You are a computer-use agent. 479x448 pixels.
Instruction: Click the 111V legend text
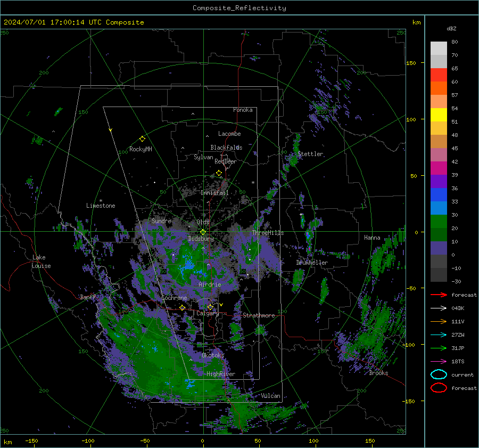tap(458, 321)
